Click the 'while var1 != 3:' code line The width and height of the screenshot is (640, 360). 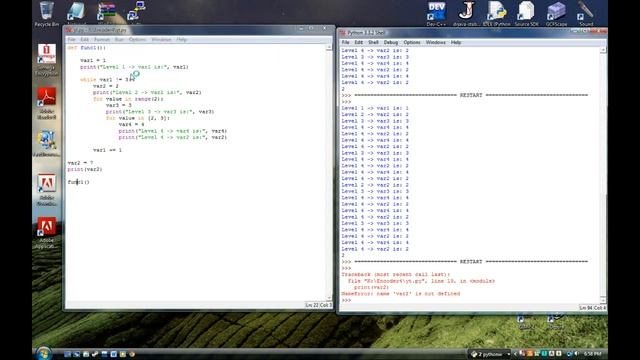pos(106,80)
